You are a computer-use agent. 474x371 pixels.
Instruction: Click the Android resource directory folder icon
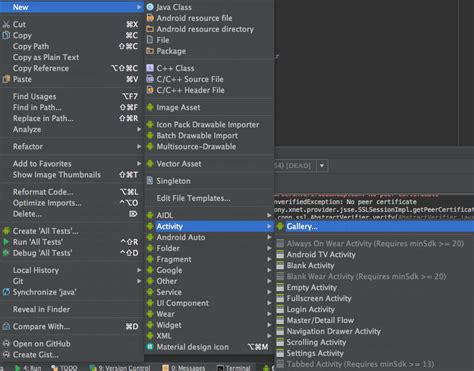point(150,29)
